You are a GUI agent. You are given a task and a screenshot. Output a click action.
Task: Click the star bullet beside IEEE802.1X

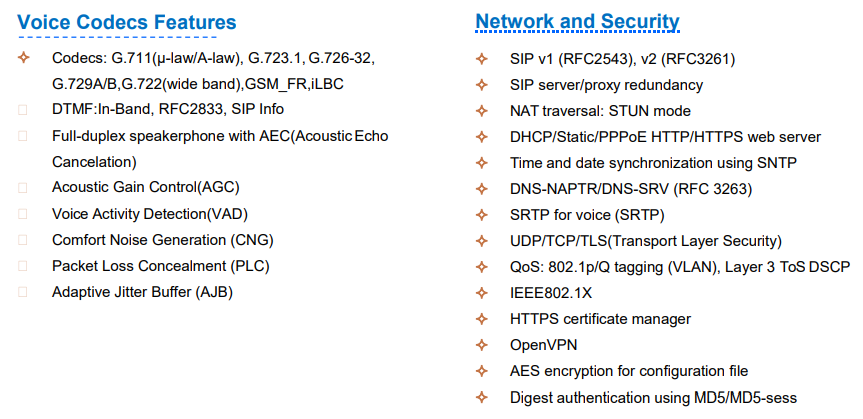483,293
